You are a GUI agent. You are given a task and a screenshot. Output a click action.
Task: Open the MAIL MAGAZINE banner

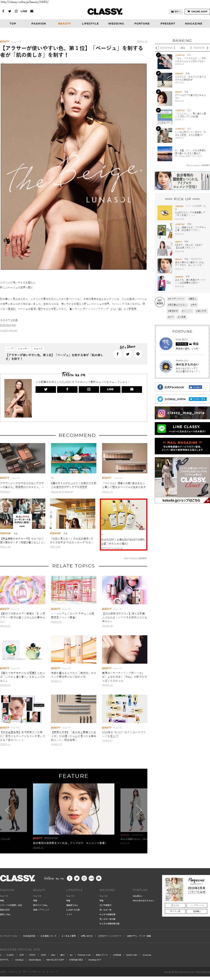182,446
